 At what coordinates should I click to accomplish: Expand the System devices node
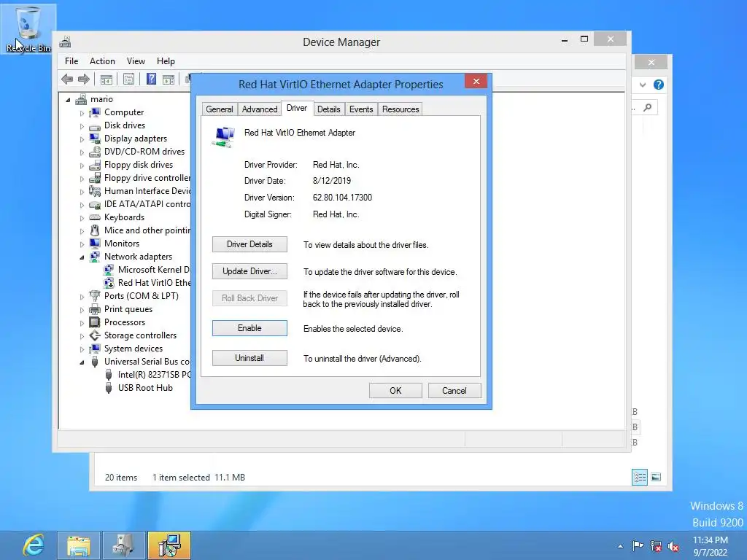coord(82,349)
